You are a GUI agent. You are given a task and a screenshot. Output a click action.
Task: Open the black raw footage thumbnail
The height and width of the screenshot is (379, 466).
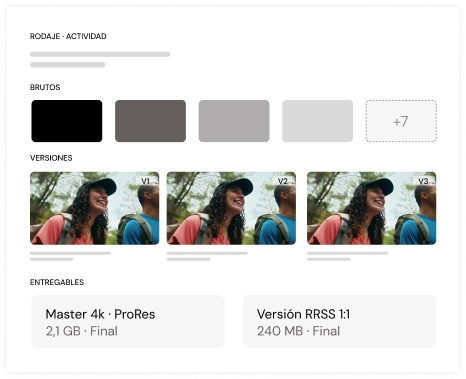pyautogui.click(x=67, y=121)
